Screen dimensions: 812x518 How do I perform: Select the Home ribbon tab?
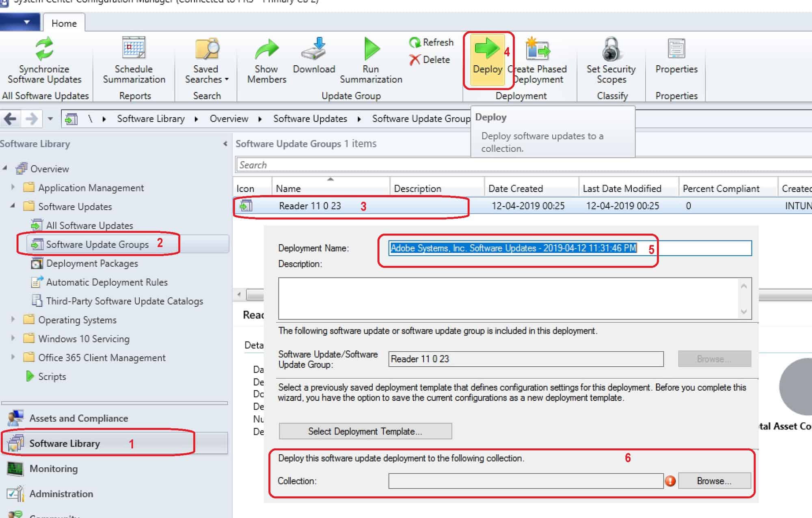tap(64, 23)
